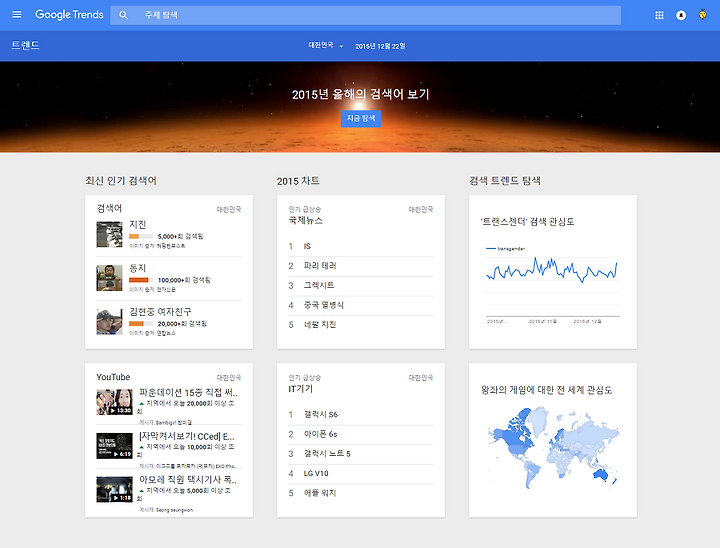Image resolution: width=720 pixels, height=548 pixels.
Task: Open the '트랜스젠더' 검색 관심도 title
Action: 527,222
